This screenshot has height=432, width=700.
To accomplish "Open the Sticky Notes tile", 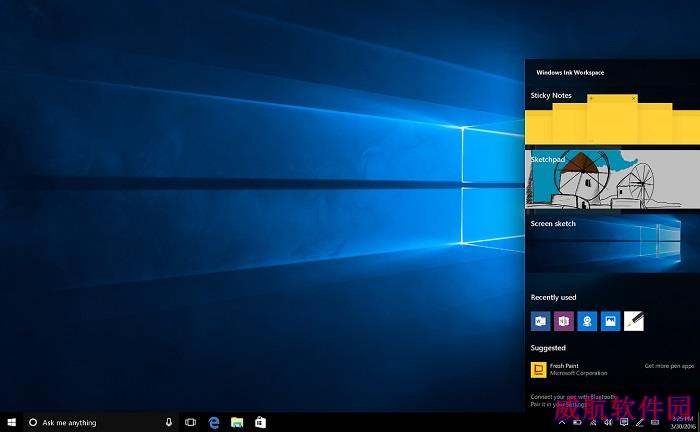I will (x=612, y=117).
